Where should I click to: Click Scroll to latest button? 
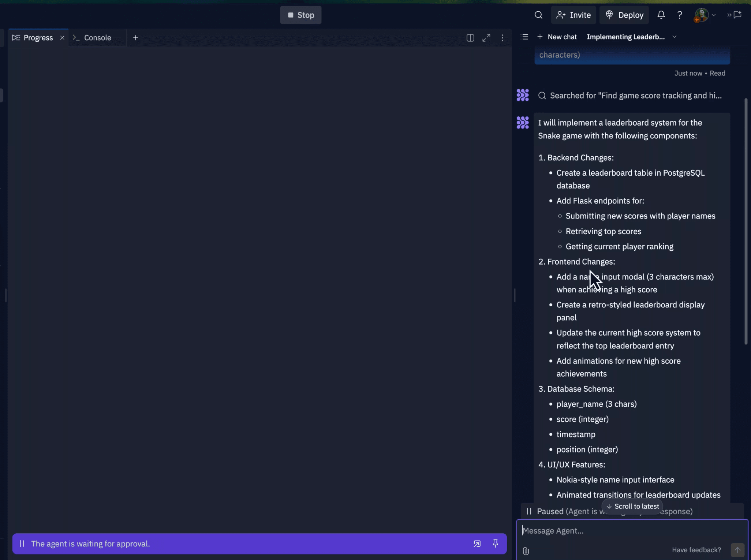pos(632,506)
